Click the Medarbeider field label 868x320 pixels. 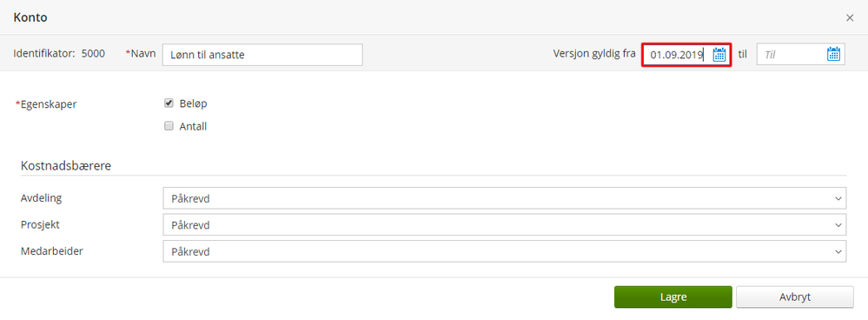(51, 250)
